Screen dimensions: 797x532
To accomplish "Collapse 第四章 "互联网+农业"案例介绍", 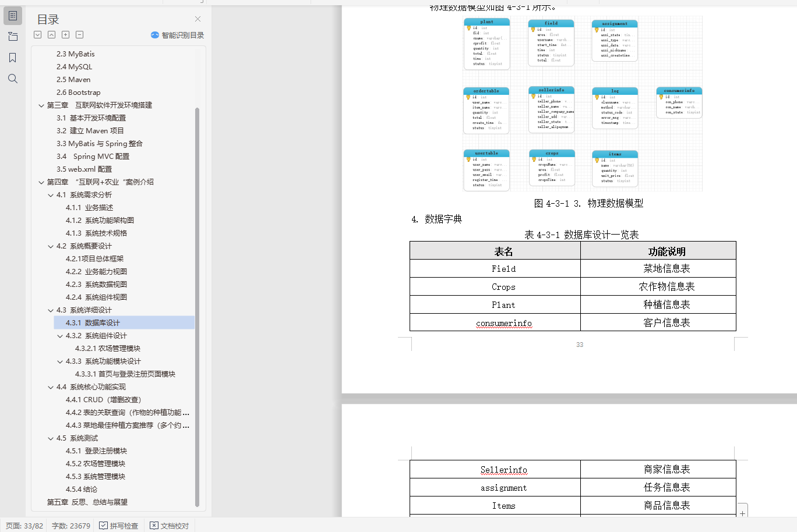I will (x=41, y=182).
